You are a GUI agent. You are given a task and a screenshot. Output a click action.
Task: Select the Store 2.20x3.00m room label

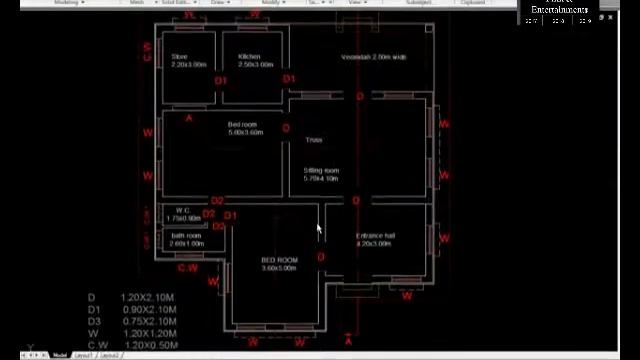(x=189, y=60)
